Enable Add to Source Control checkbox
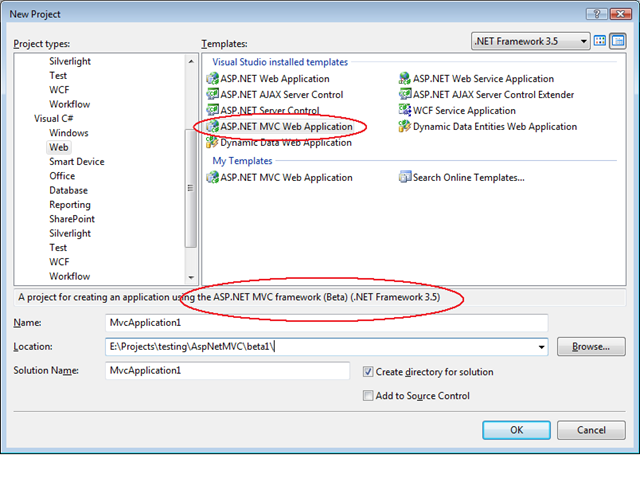This screenshot has height=478, width=640. [368, 396]
